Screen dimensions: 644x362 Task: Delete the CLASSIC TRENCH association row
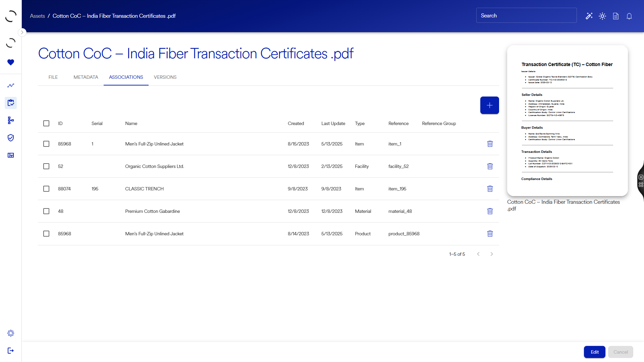coord(490,189)
